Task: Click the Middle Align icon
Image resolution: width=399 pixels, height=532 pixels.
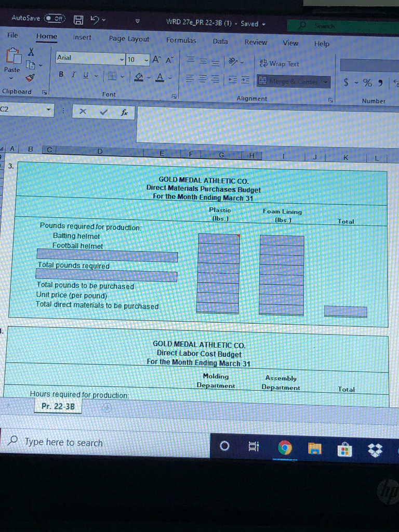Action: click(203, 61)
